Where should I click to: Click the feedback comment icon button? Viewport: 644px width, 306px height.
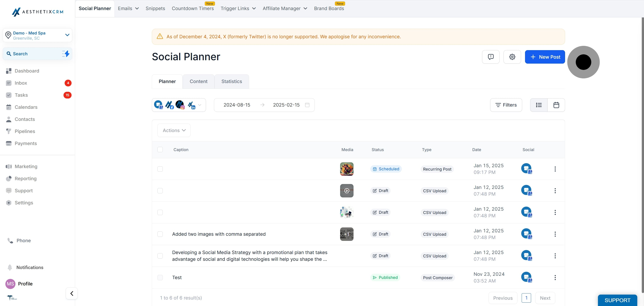[491, 57]
